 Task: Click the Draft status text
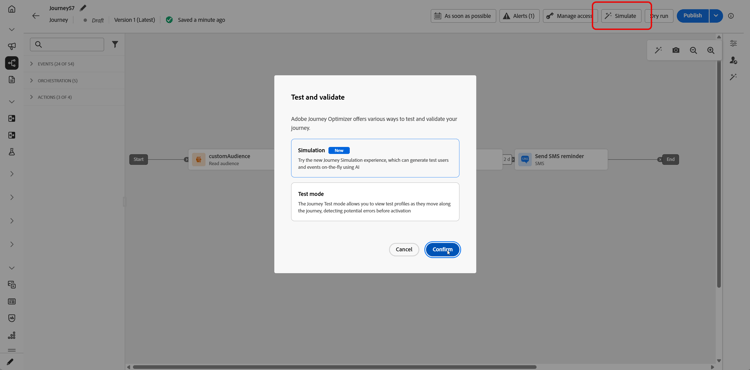[x=98, y=20]
